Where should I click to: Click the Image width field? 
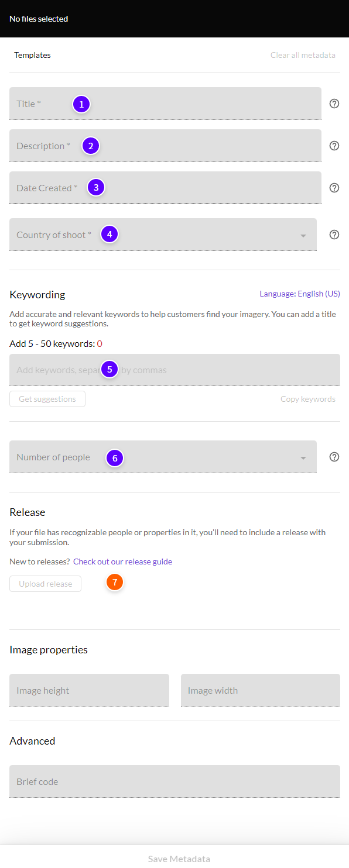point(261,690)
